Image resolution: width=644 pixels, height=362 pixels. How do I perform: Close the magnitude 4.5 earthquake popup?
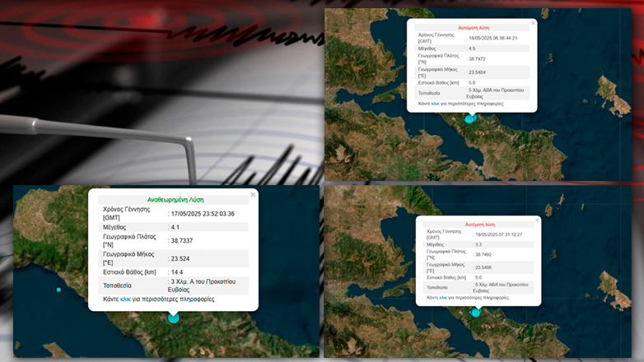[x=533, y=23]
